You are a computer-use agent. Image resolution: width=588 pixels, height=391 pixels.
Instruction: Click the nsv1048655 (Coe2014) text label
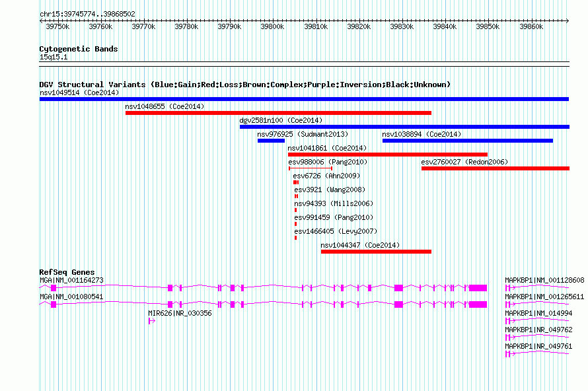(x=165, y=106)
